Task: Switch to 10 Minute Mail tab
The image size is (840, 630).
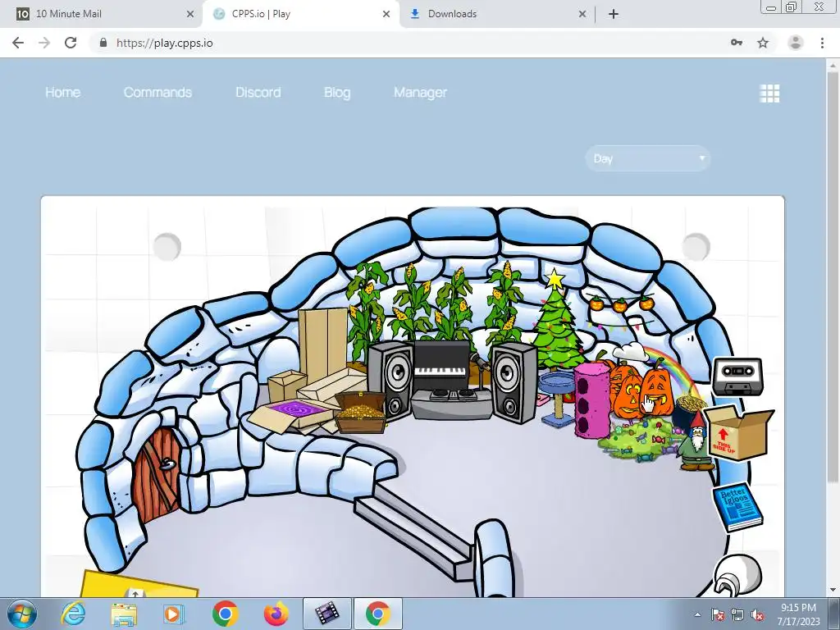Action: point(101,14)
